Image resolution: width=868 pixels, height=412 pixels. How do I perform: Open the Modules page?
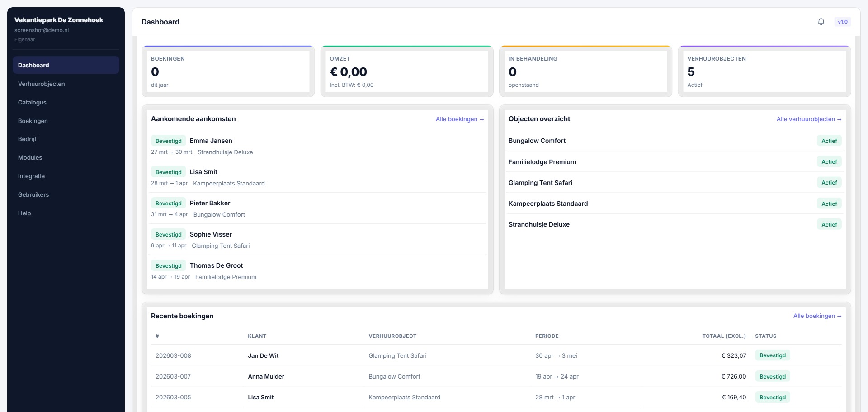30,157
